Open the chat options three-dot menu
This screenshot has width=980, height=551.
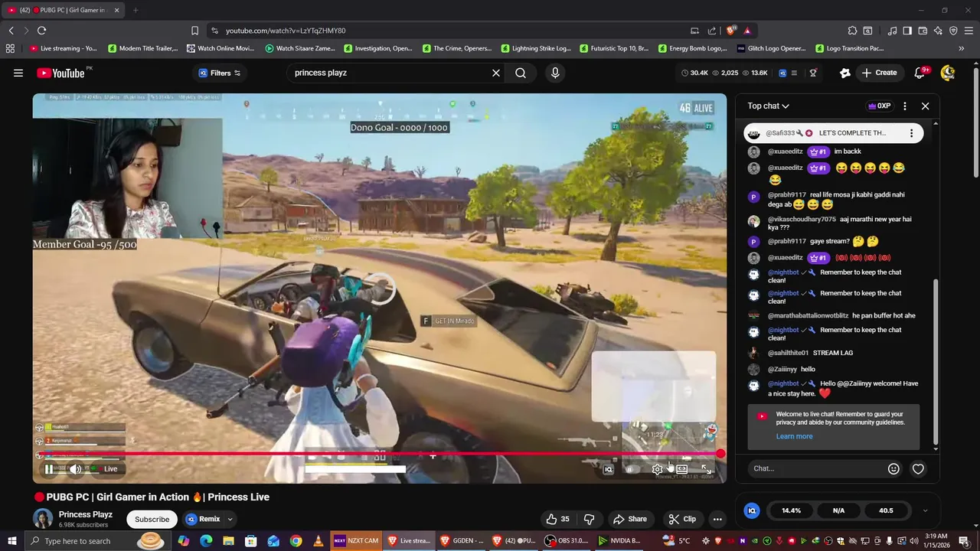point(905,106)
